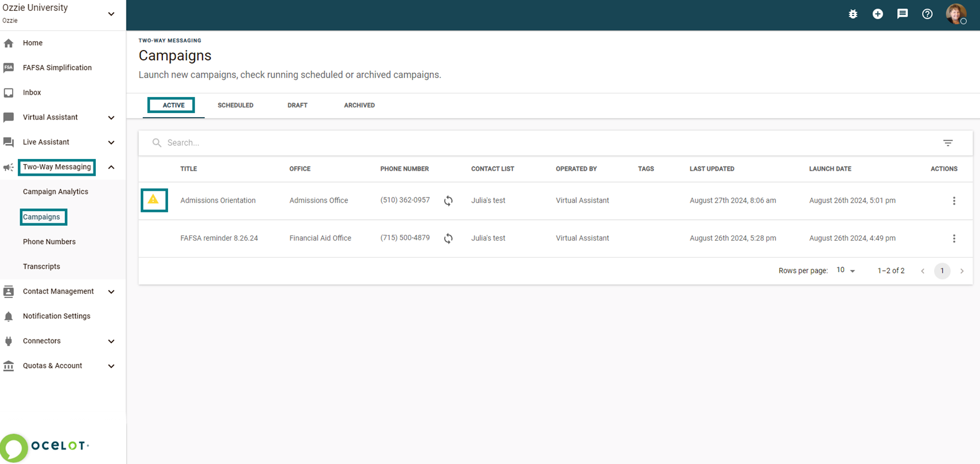Switch to the Active tab
This screenshot has height=464, width=980.
[173, 106]
